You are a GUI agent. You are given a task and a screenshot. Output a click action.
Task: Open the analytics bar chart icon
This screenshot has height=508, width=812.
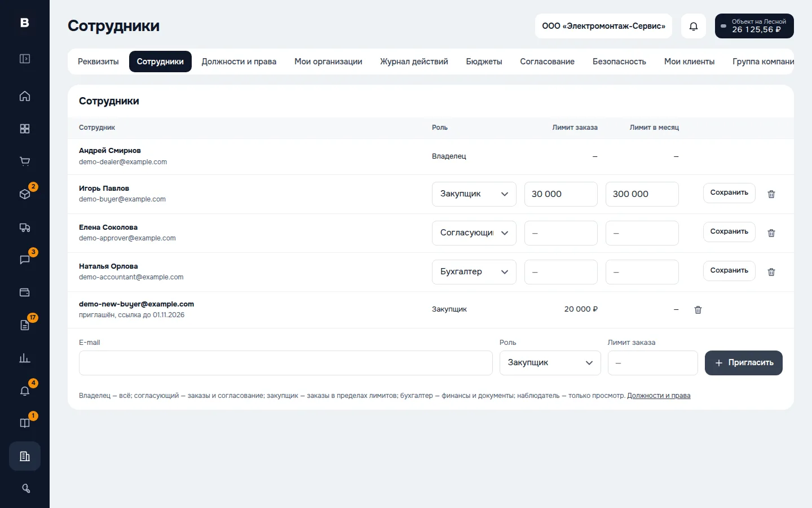click(25, 358)
